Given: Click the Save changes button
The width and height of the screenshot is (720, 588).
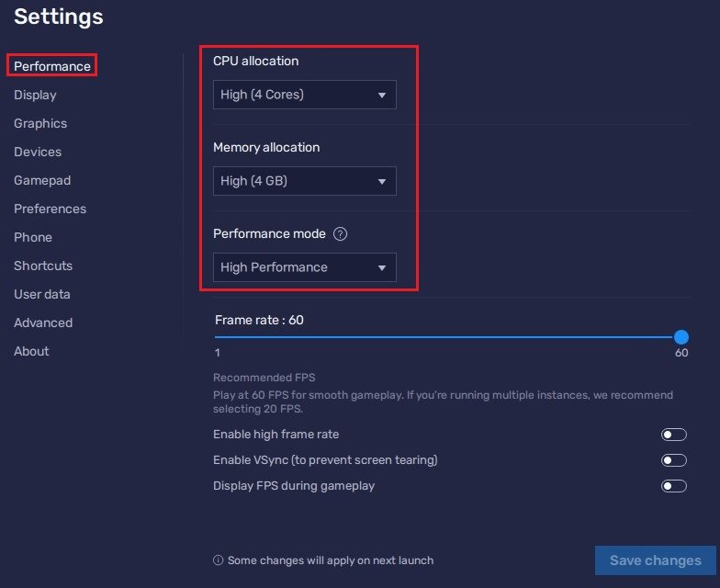Looking at the screenshot, I should 655,560.
